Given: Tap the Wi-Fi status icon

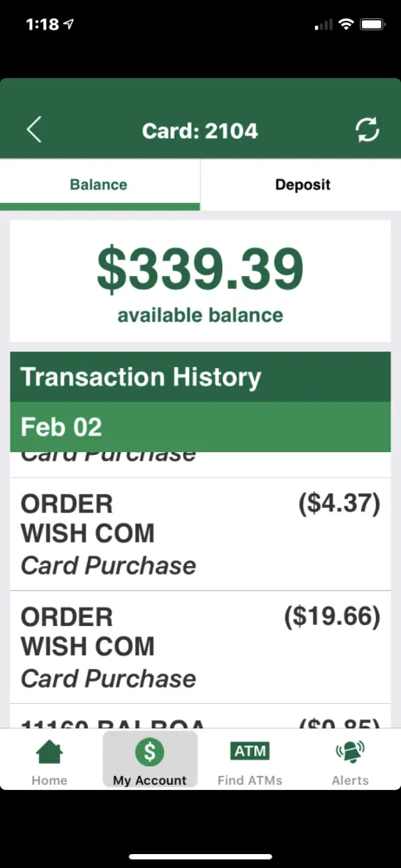Looking at the screenshot, I should 346,24.
